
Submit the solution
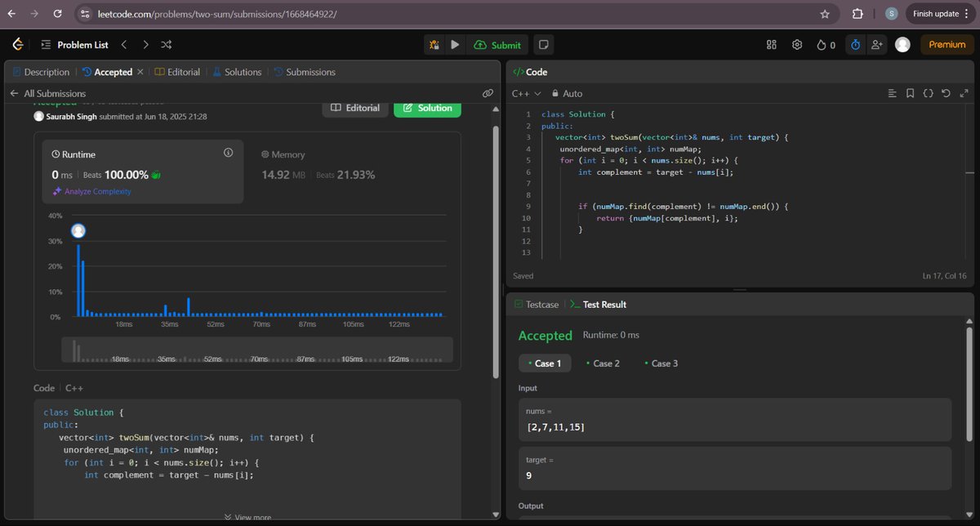(497, 45)
